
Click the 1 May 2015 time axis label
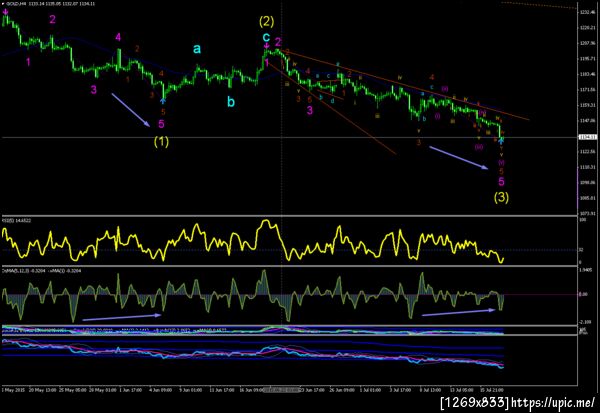(x=14, y=390)
